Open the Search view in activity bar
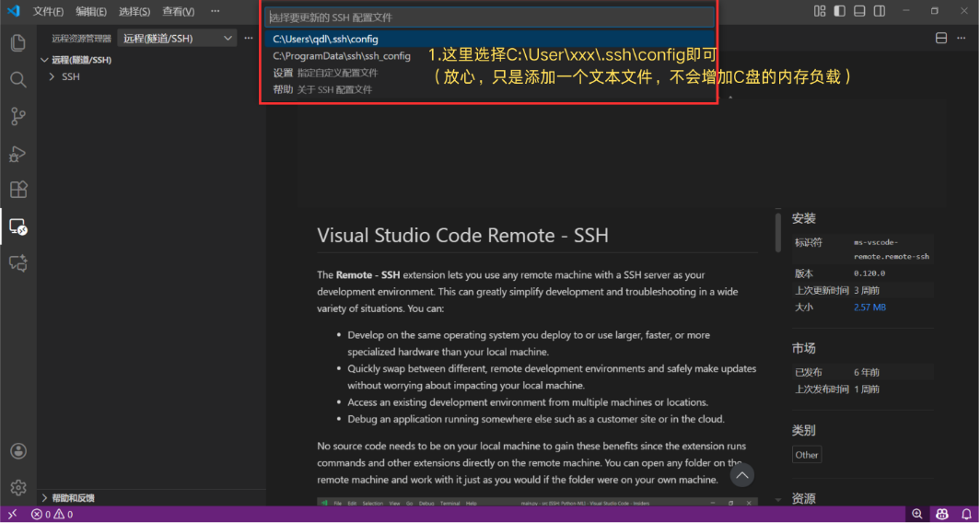The width and height of the screenshot is (980, 523). coord(18,79)
